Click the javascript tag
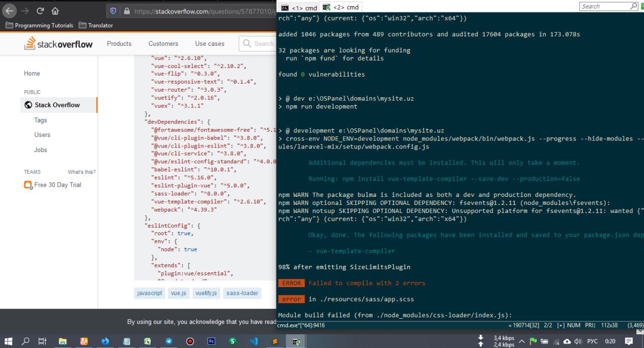Viewport: 644px width, 348px height. tap(150, 293)
